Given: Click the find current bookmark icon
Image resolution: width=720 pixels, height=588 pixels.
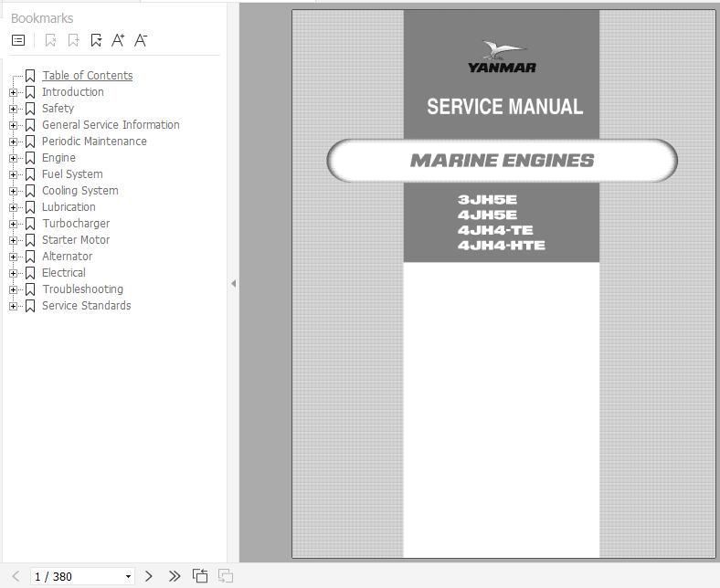Looking at the screenshot, I should coord(96,40).
